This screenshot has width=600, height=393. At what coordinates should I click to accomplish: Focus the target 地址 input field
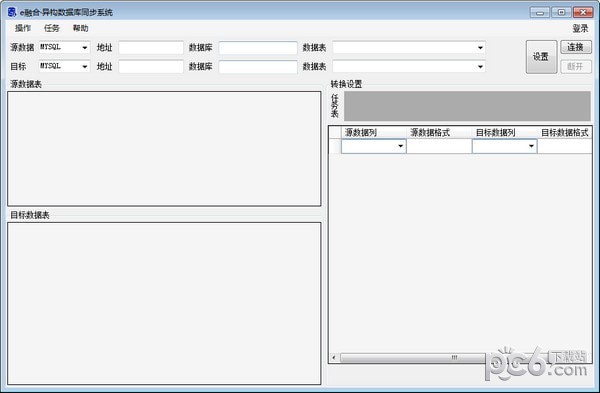[x=151, y=67]
